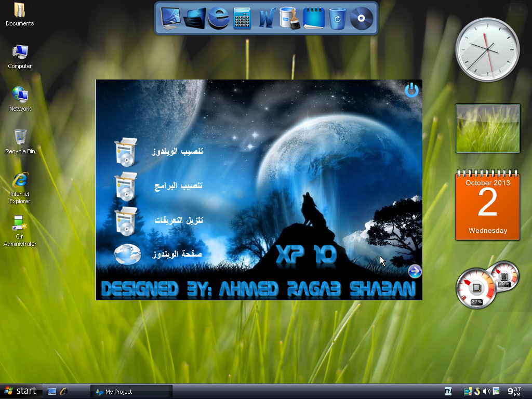Select the Computer desktop icon
532x399 pixels.
tap(20, 57)
